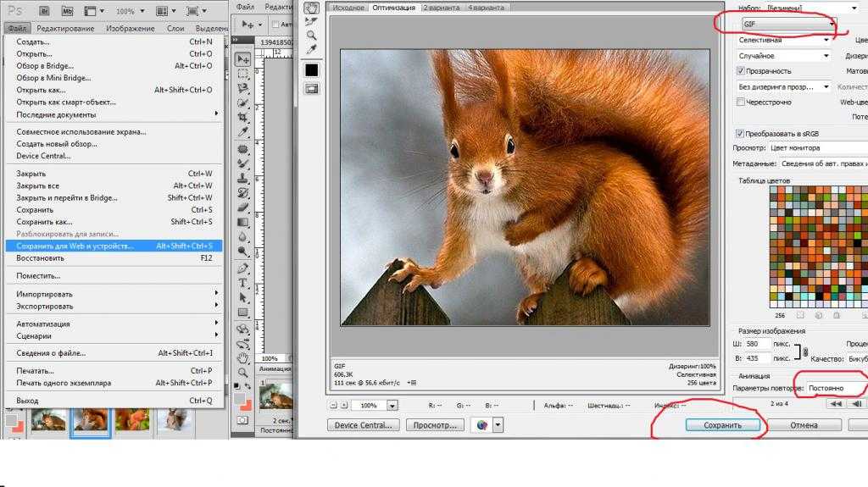The height and width of the screenshot is (487, 868).
Task: Select the Blur tool
Action: tap(243, 236)
